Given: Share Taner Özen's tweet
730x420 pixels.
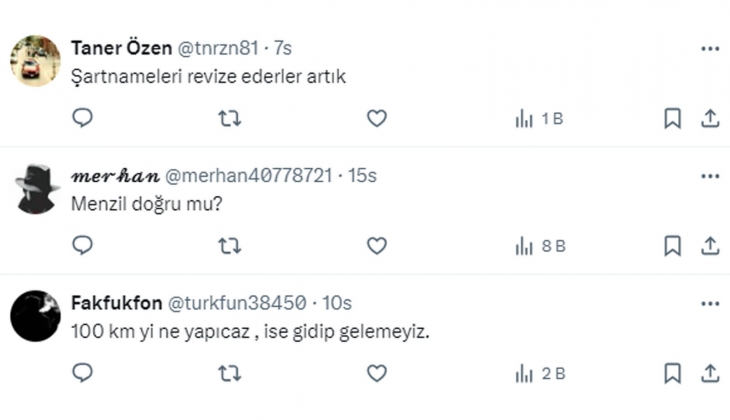Looking at the screenshot, I should (x=710, y=118).
